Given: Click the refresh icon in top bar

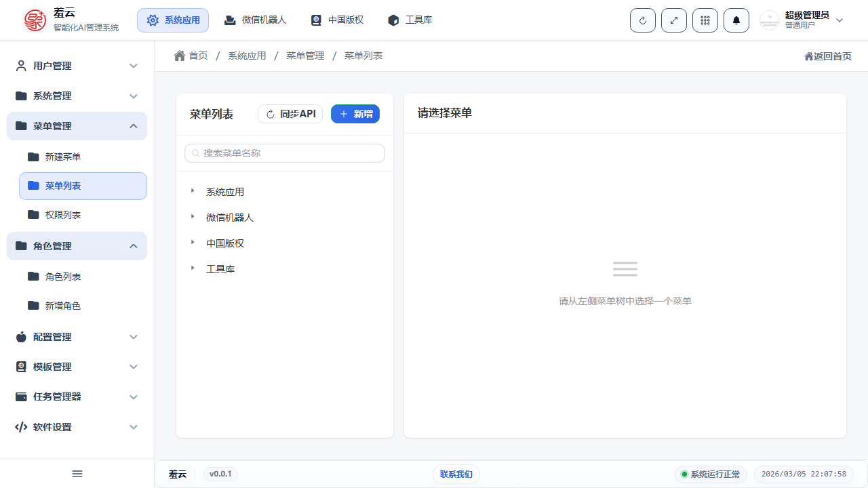Looking at the screenshot, I should (x=642, y=20).
